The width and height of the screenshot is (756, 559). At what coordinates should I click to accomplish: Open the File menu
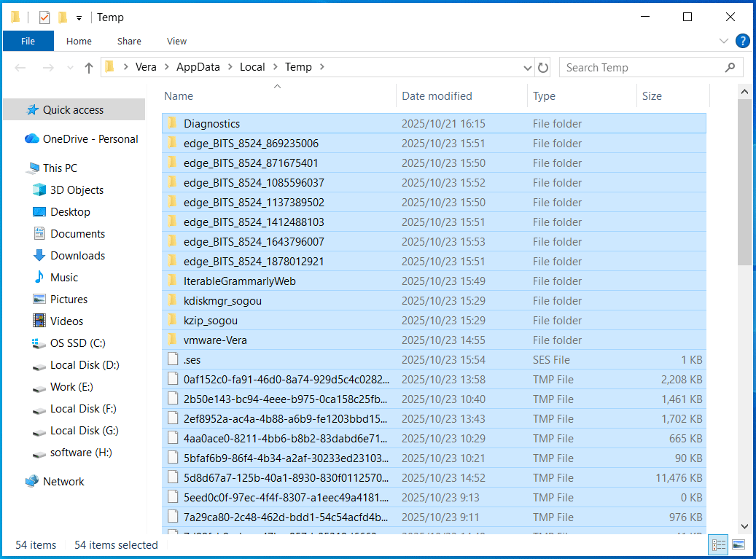[28, 41]
